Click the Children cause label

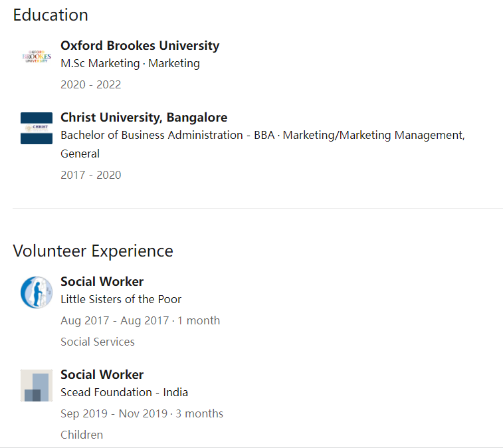click(x=82, y=435)
